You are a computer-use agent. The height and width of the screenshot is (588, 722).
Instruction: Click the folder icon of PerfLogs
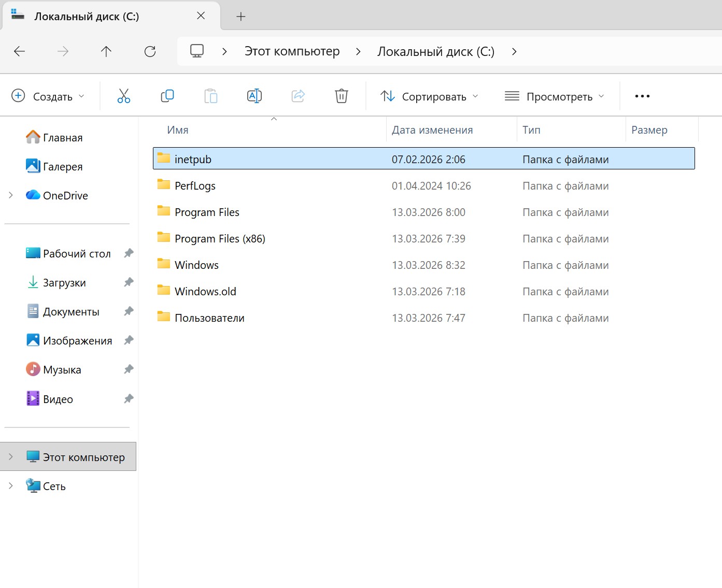coord(164,184)
